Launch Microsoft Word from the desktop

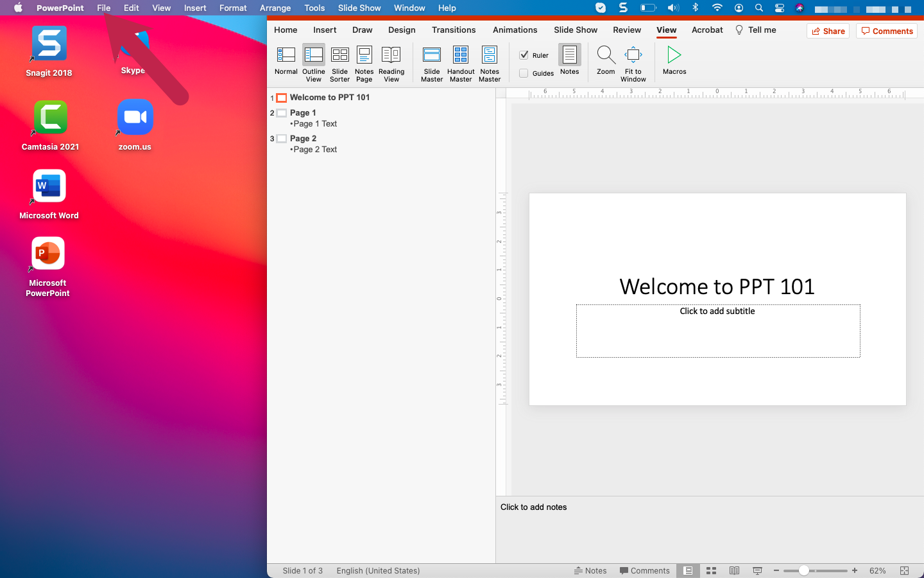(x=48, y=186)
